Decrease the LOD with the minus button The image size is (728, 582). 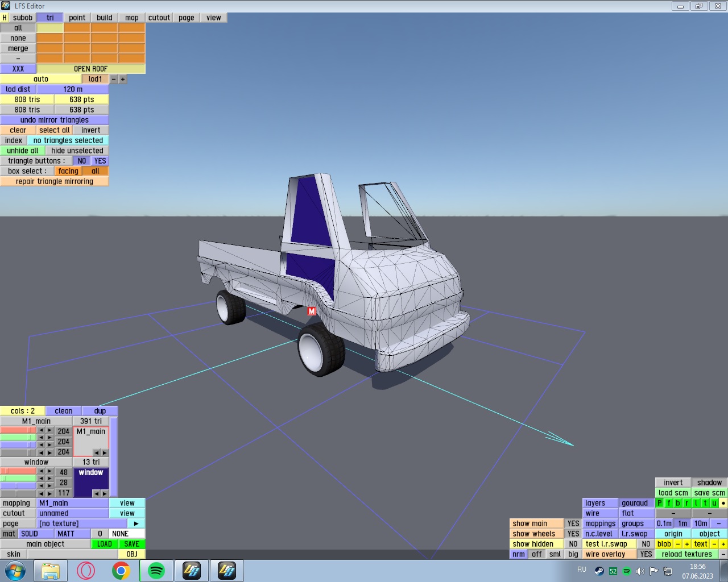114,79
